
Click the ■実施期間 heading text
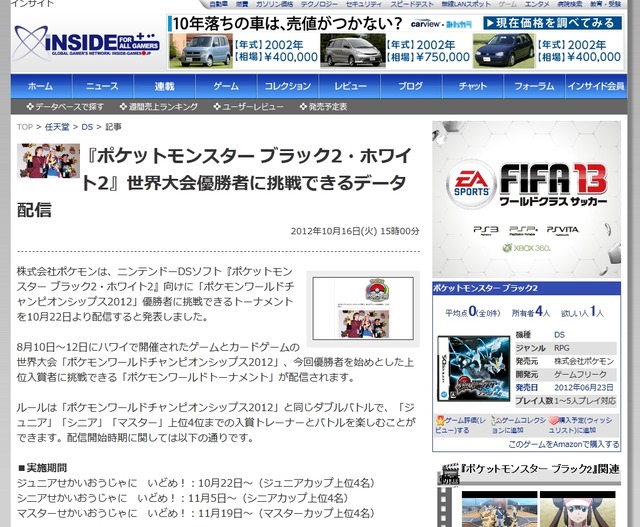click(42, 468)
